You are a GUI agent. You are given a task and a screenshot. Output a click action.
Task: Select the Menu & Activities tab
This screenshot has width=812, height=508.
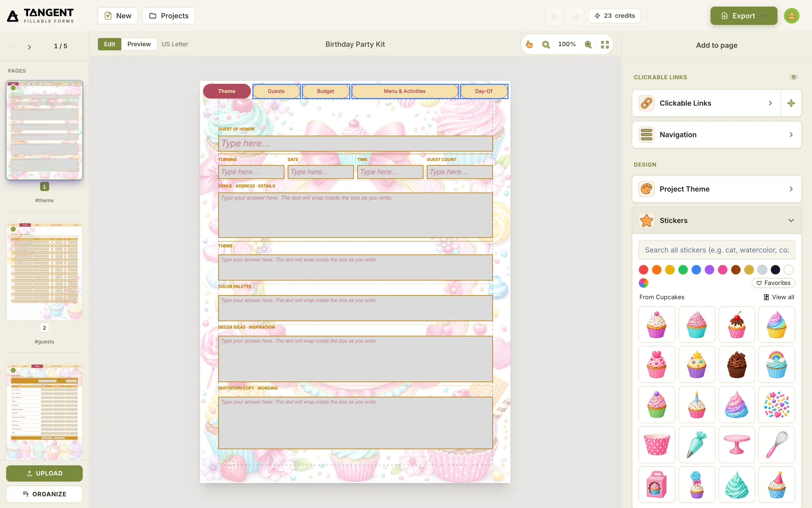(405, 91)
